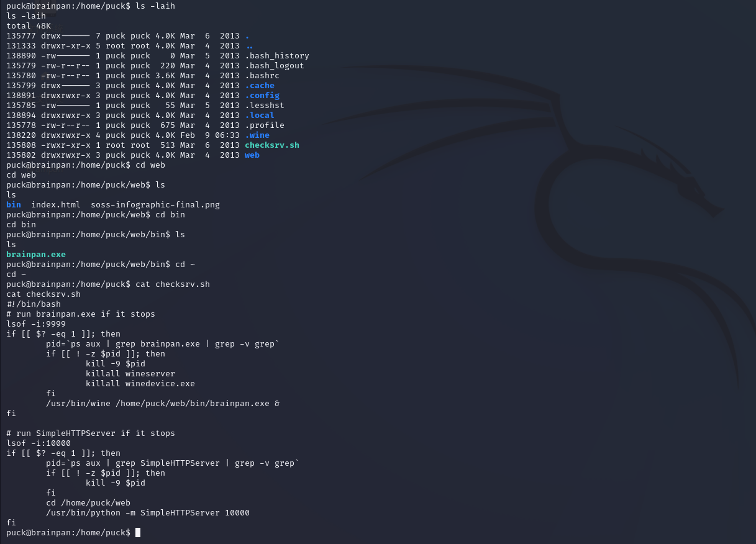The height and width of the screenshot is (544, 756).
Task: Click the comment '# run SimpleHTTPServer if it stops'
Action: tap(91, 433)
